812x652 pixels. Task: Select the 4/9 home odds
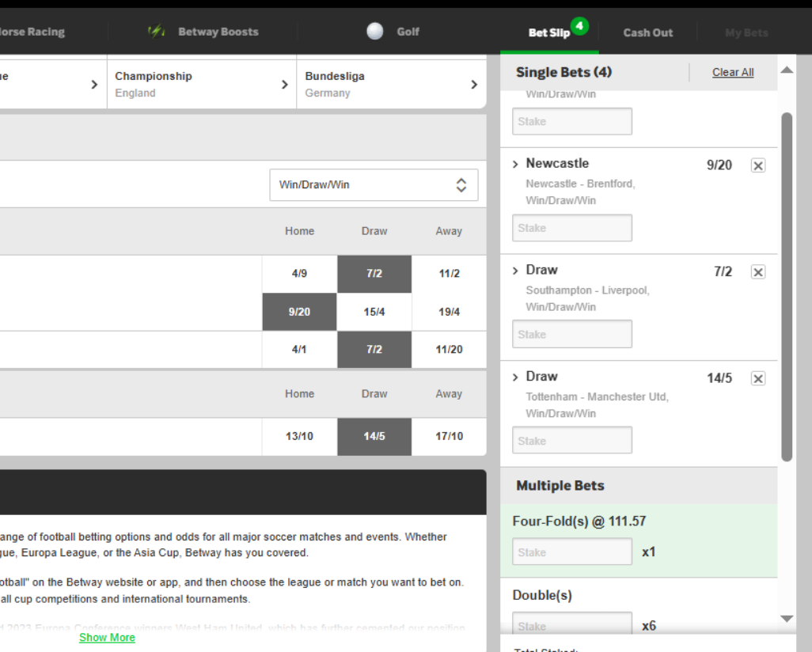click(x=299, y=274)
